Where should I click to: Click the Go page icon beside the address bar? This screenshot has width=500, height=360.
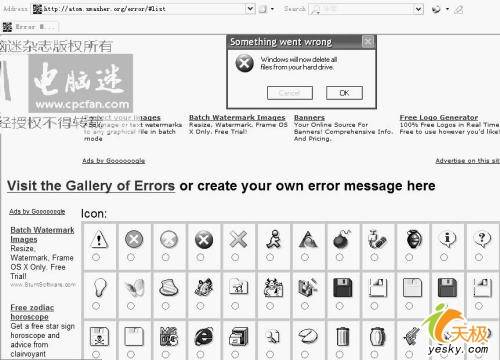pos(263,9)
